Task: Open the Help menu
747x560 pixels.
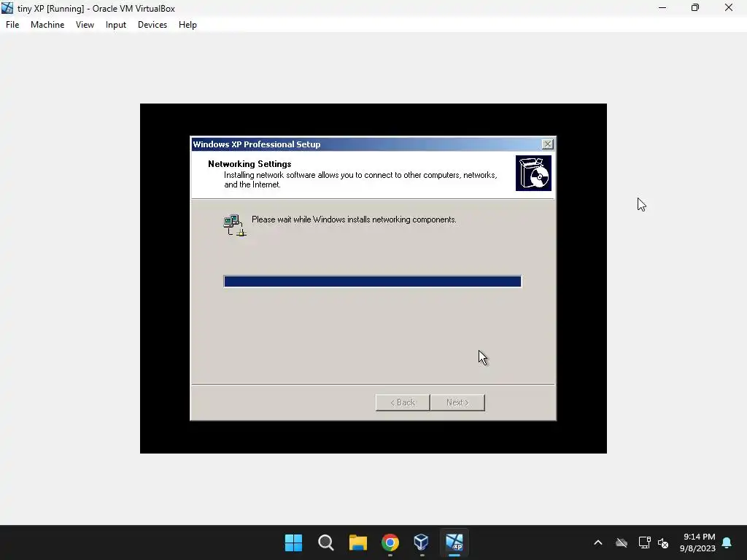Action: click(x=187, y=25)
